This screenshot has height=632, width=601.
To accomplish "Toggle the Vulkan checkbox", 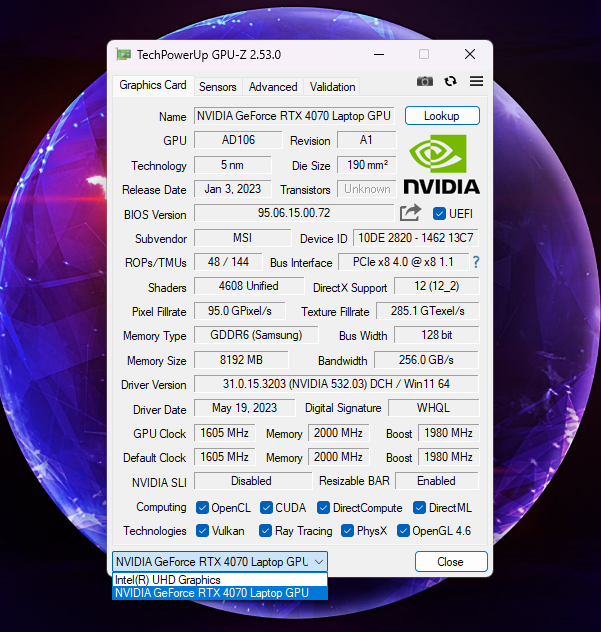I will 202,531.
